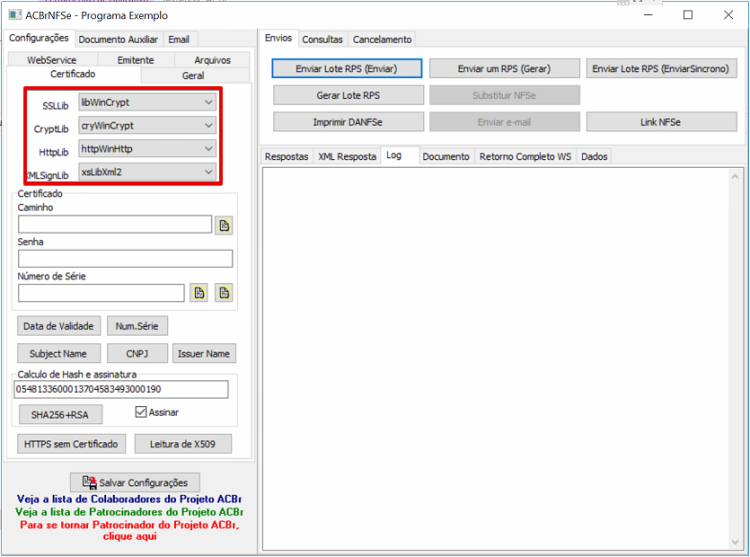This screenshot has width=750, height=557.
Task: Click Enviar um RPS (Gerar) button
Action: coord(504,68)
